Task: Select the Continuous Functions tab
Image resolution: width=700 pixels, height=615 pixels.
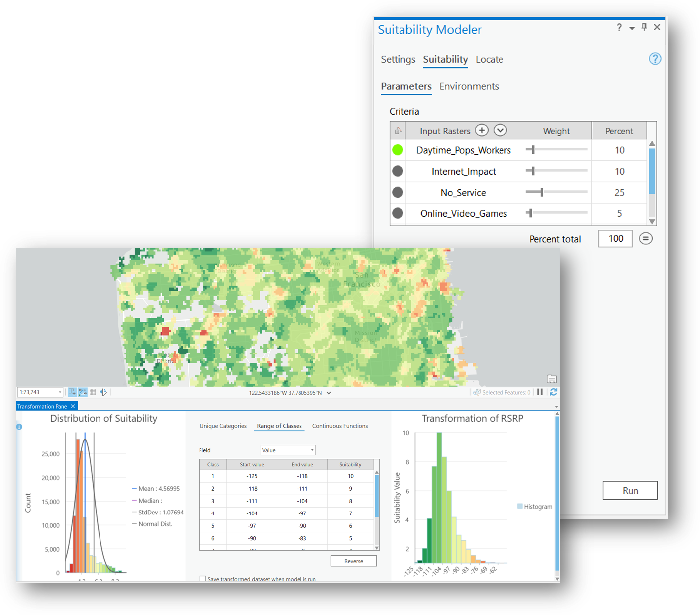Action: pos(340,426)
